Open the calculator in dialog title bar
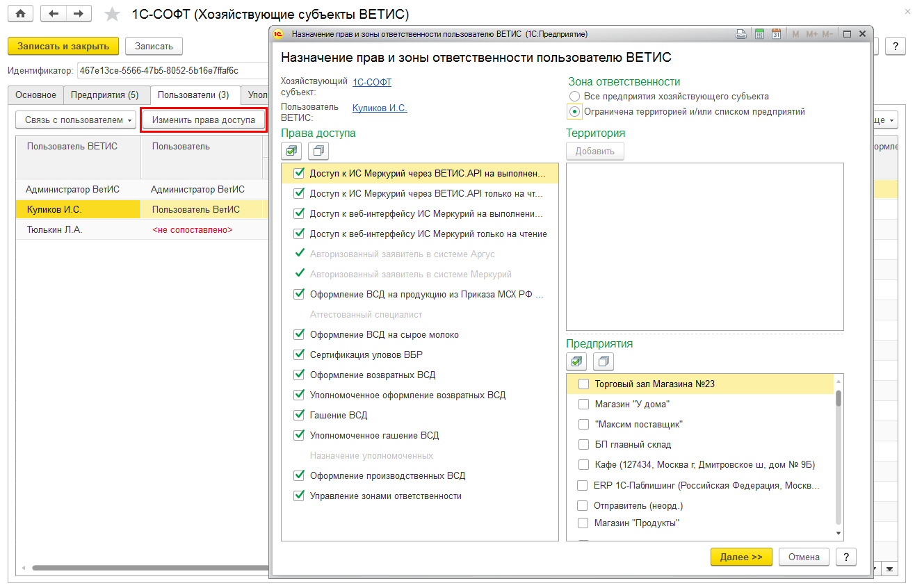Viewport: 915px width, 588px height. [x=760, y=34]
